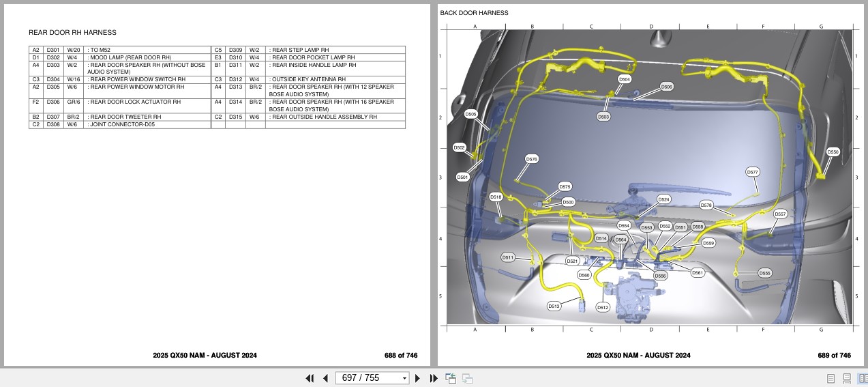The width and height of the screenshot is (868, 387).
Task: Click REAR DOOR LOCK ACTUATOR RH entry
Action: [136, 102]
